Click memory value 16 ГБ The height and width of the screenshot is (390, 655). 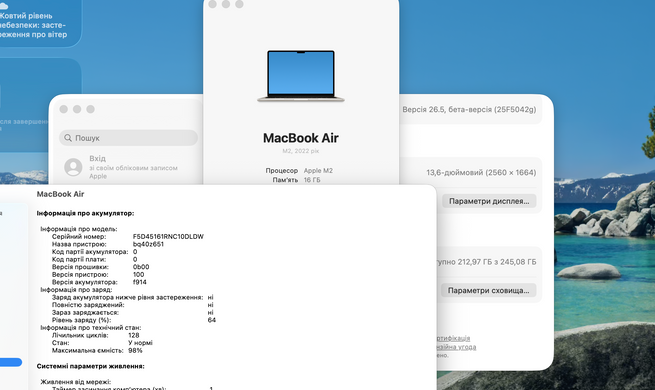tap(312, 180)
